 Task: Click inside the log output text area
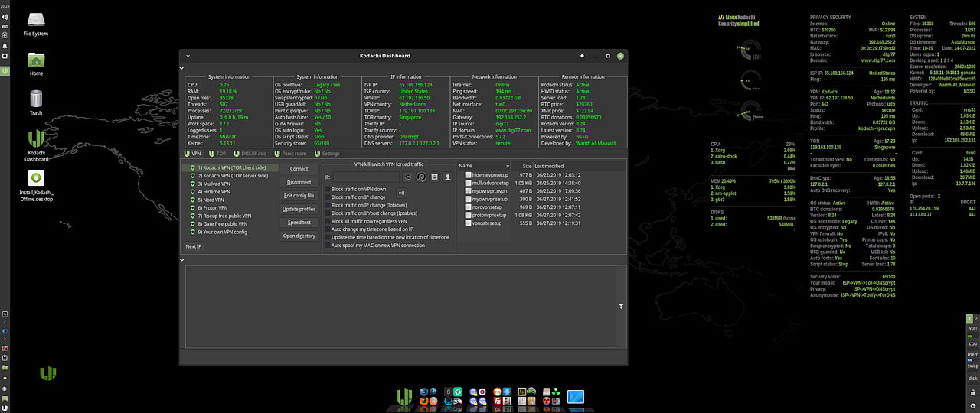(400, 306)
